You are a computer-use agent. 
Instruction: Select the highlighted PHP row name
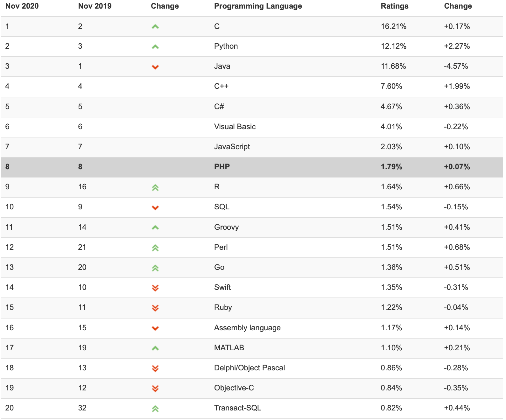pyautogui.click(x=222, y=167)
